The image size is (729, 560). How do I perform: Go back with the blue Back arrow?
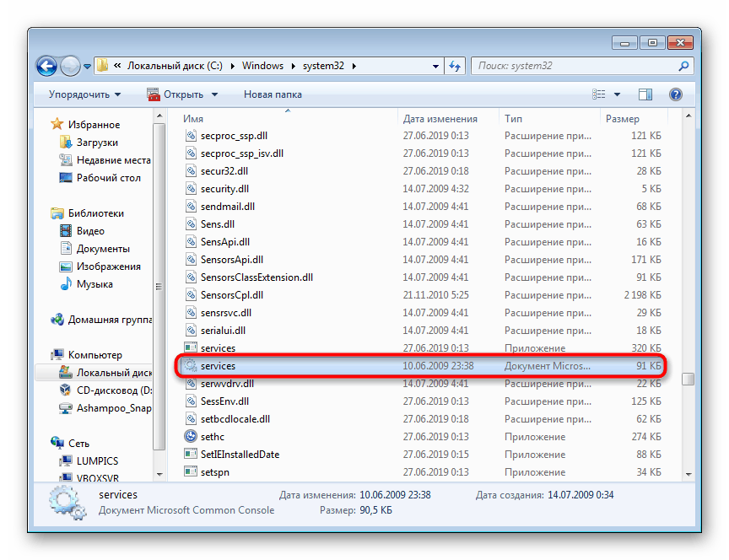tap(47, 66)
